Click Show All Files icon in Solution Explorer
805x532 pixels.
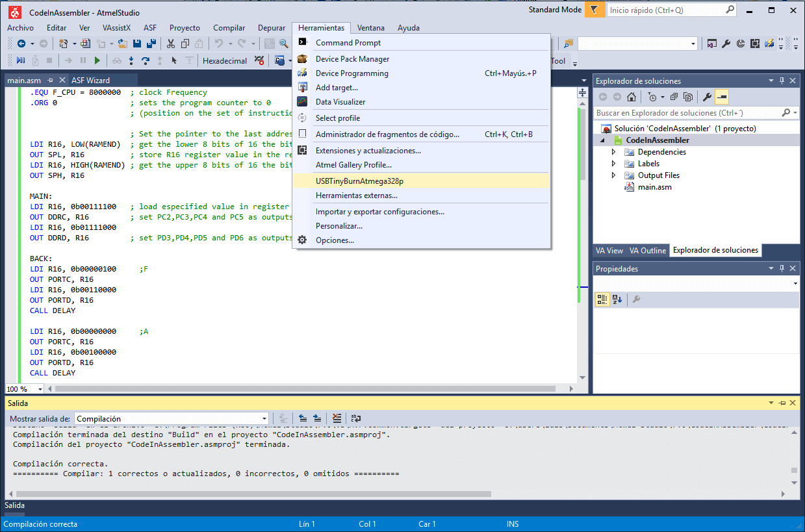point(688,97)
